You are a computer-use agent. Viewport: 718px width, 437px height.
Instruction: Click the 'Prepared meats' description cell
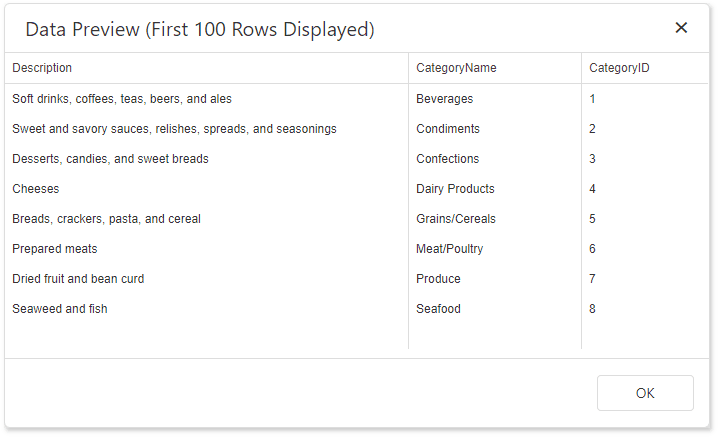(55, 249)
